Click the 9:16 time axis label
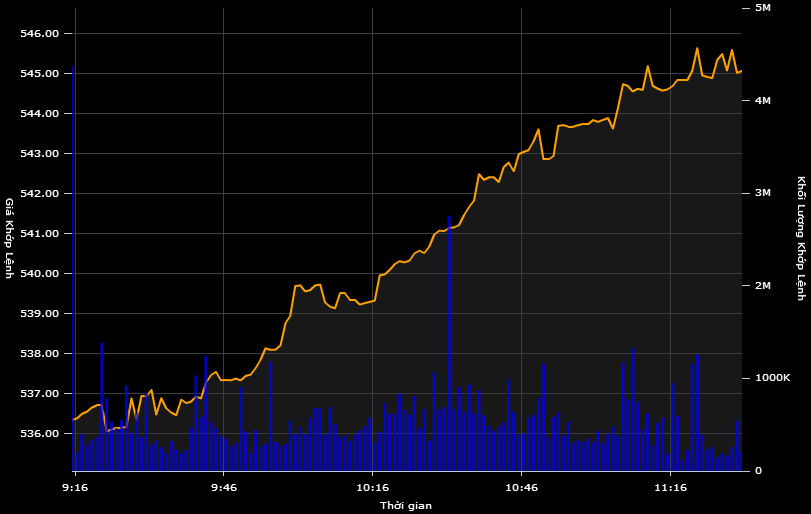Image resolution: width=811 pixels, height=514 pixels. point(74,488)
